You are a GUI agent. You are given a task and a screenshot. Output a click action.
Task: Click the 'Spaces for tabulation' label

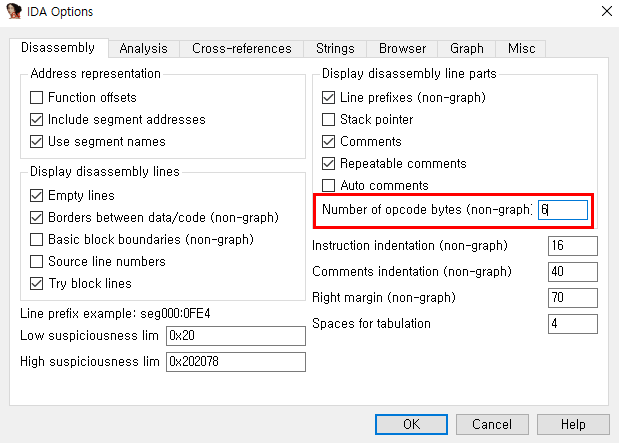tap(371, 323)
